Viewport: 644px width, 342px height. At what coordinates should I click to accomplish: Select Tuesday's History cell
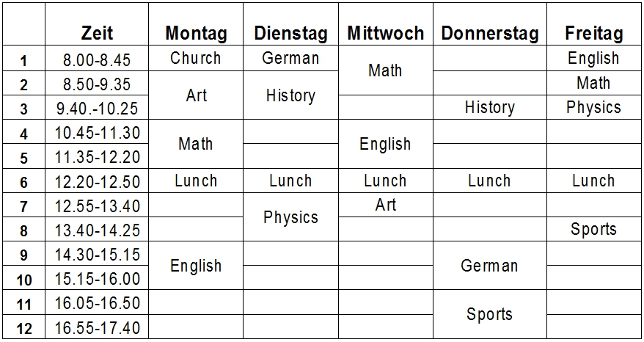tap(290, 95)
